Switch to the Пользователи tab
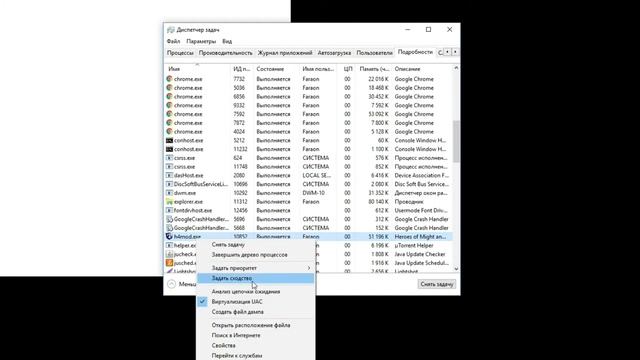This screenshot has height=360, width=640. (374, 53)
